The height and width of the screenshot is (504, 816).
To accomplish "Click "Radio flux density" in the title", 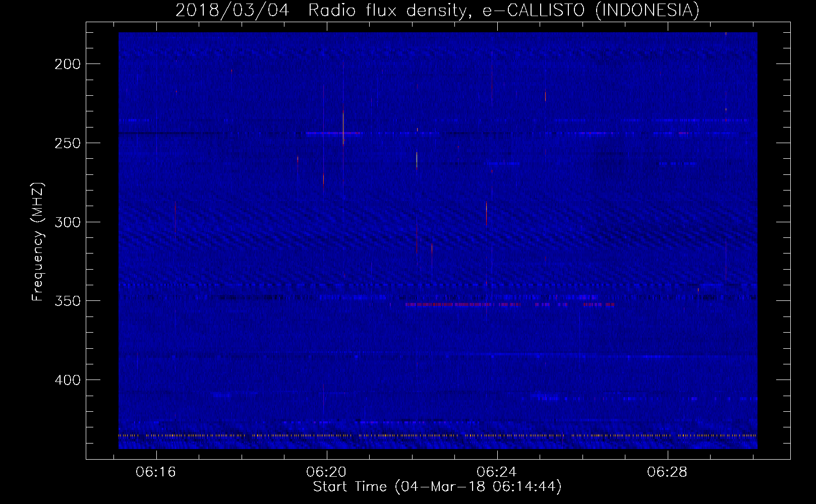I will pos(387,10).
